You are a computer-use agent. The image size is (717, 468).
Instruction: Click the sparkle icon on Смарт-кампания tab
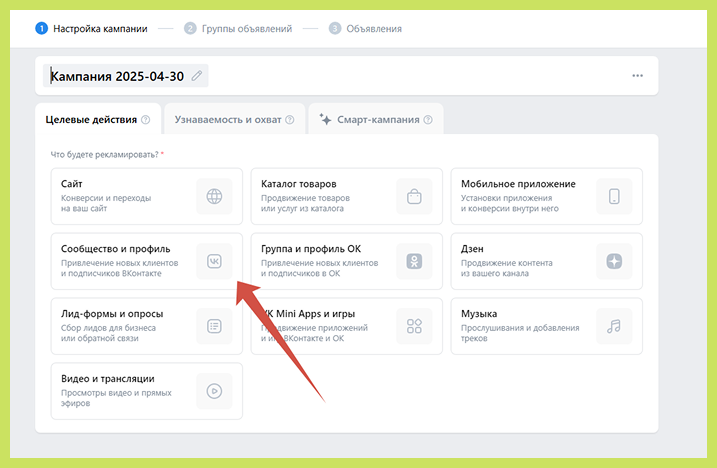[x=325, y=119]
